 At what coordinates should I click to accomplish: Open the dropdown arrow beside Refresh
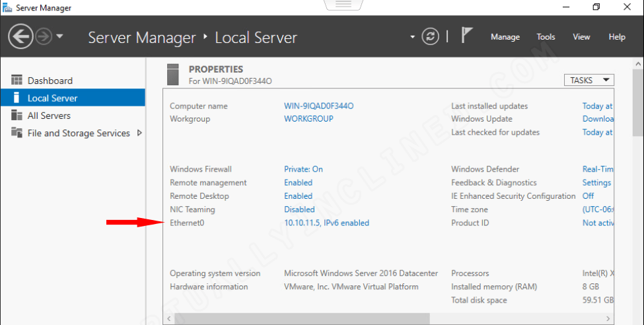(412, 37)
